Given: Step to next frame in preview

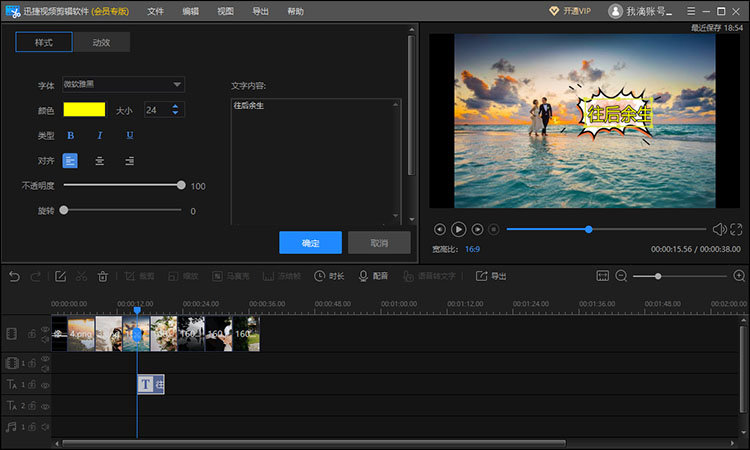Looking at the screenshot, I should tap(477, 230).
